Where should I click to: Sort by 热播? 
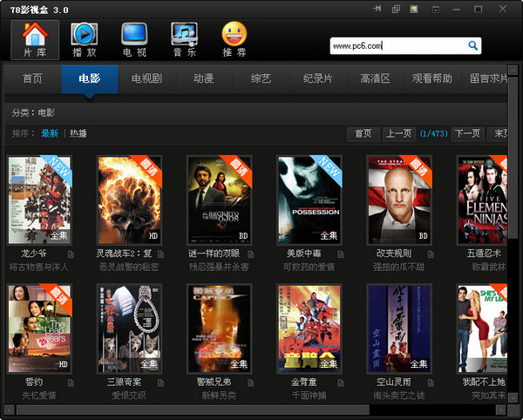click(78, 133)
